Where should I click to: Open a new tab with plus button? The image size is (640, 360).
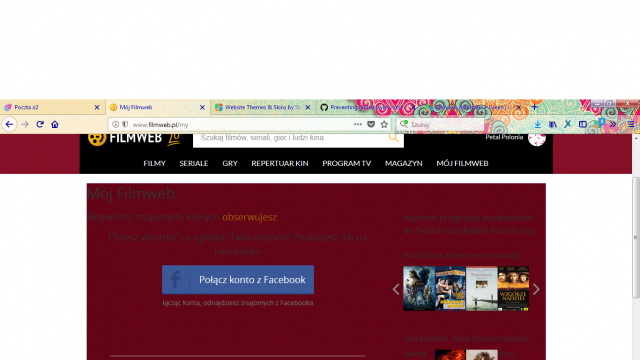[534, 107]
